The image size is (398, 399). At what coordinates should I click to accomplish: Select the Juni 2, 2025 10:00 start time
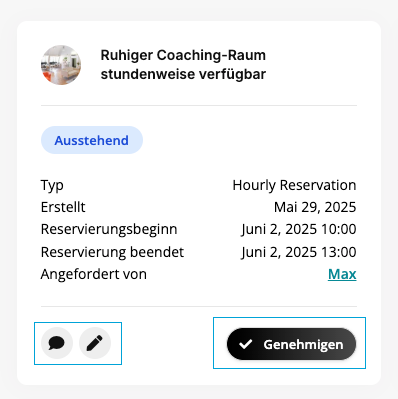click(299, 229)
